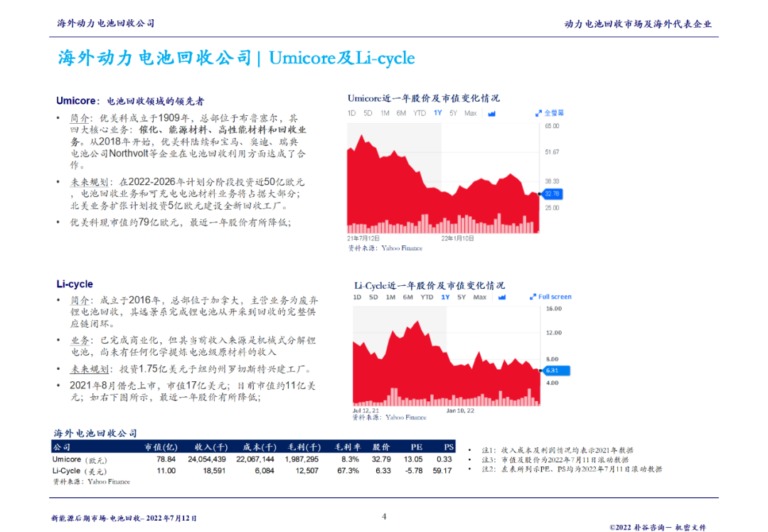Click '成本(千)' table column header
Screen dimensions: 768x532
coord(260,447)
